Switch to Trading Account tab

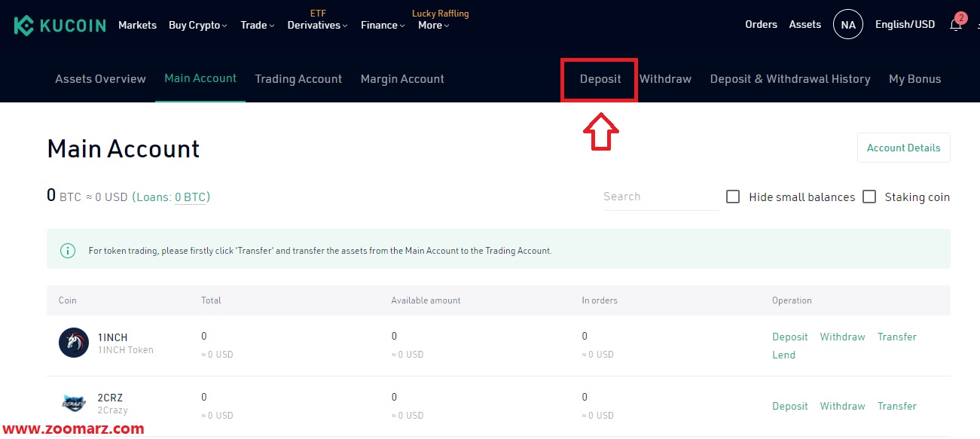pos(298,79)
